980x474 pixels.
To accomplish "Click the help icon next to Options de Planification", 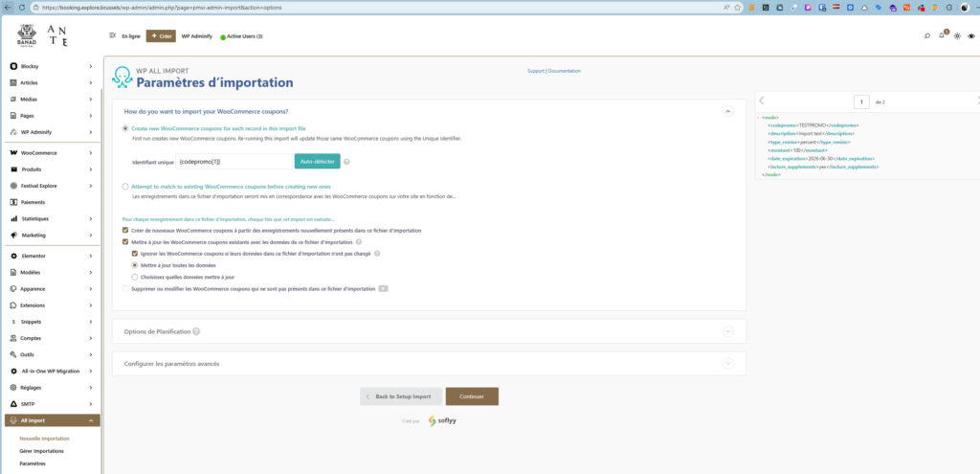I will click(196, 331).
